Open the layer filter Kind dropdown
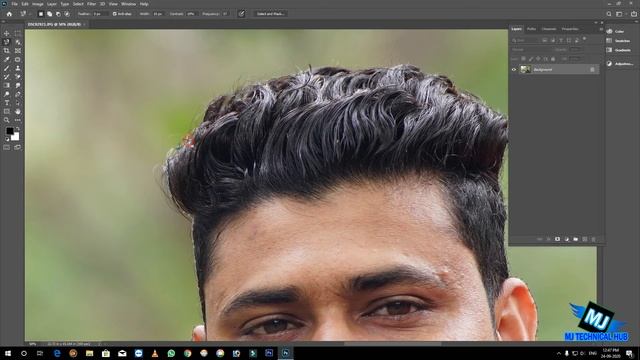 point(525,40)
